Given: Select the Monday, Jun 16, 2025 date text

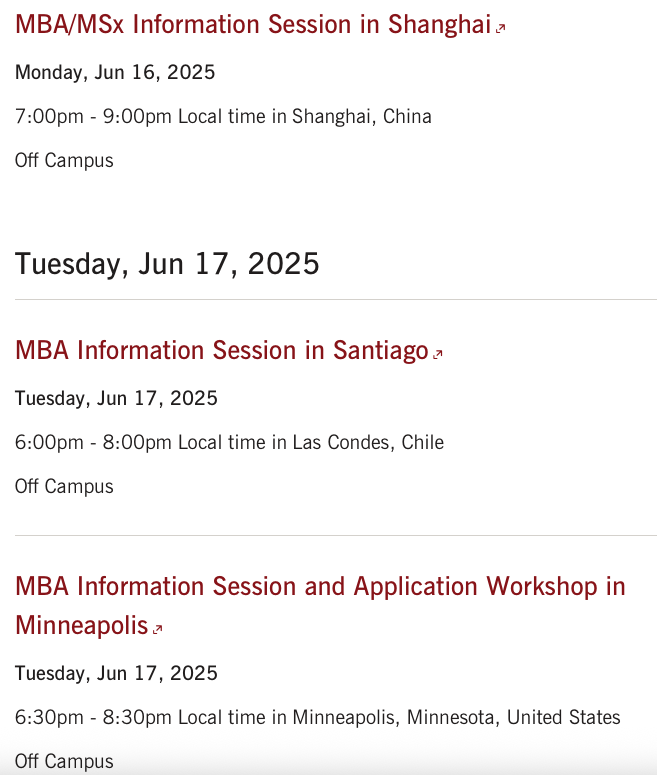Looking at the screenshot, I should coord(115,72).
